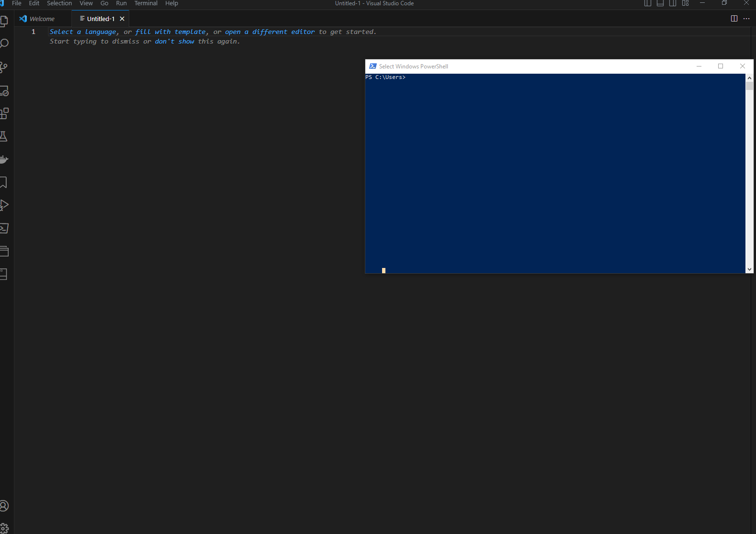
Task: Open the View menu
Action: point(86,3)
